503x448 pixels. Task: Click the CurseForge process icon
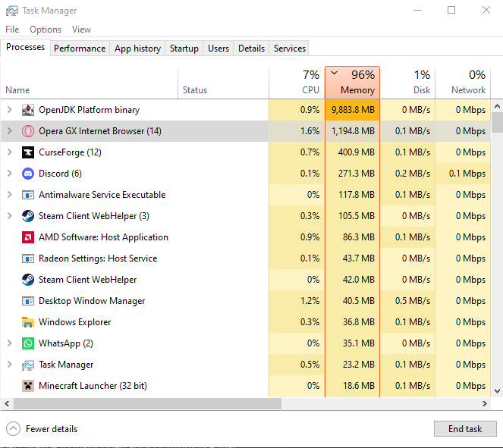28,152
